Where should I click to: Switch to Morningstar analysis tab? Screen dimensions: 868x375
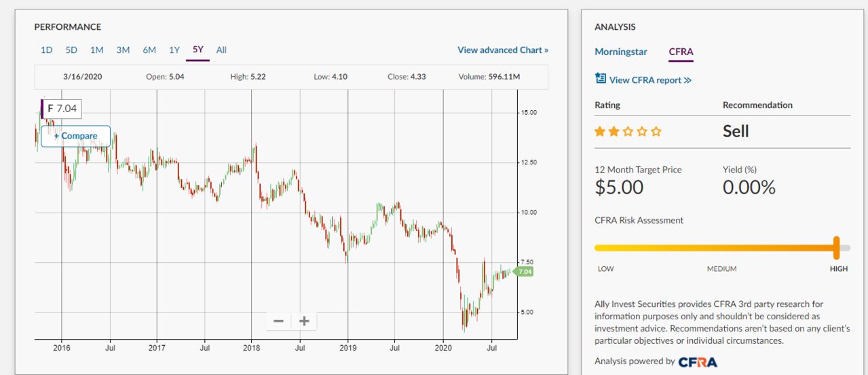pos(621,52)
